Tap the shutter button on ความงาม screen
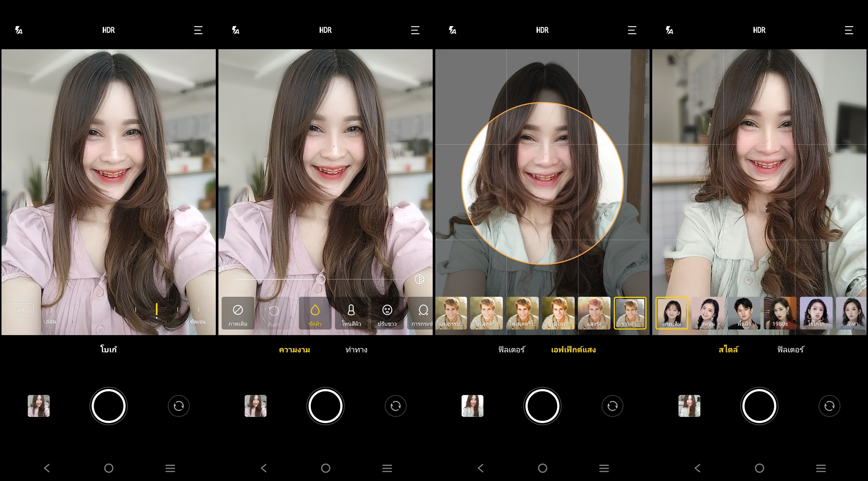The width and height of the screenshot is (868, 481). pyautogui.click(x=326, y=406)
